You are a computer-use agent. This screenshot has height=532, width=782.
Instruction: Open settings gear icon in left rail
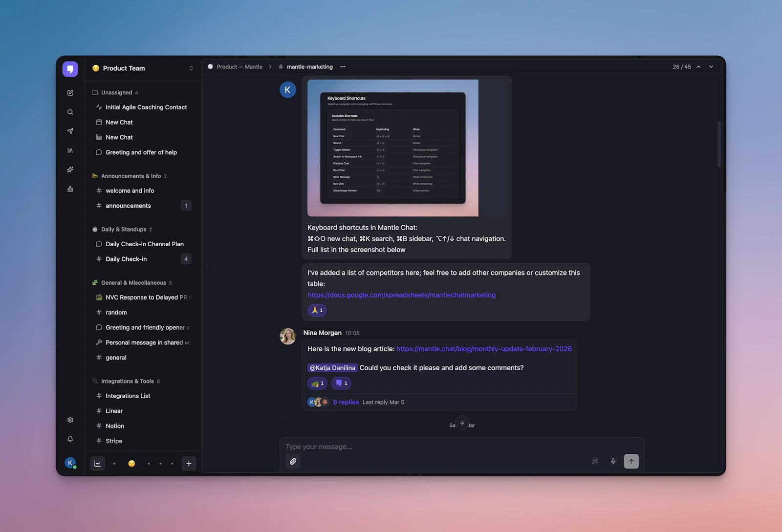point(70,420)
